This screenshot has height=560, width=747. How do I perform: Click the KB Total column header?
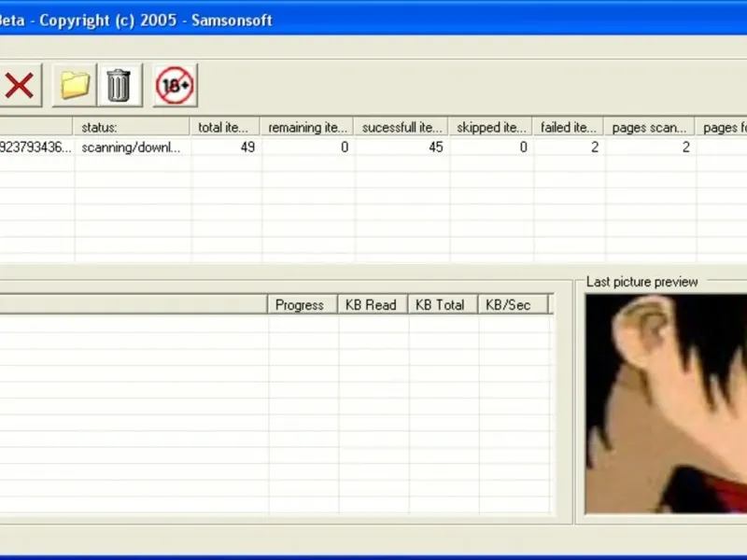(x=443, y=305)
